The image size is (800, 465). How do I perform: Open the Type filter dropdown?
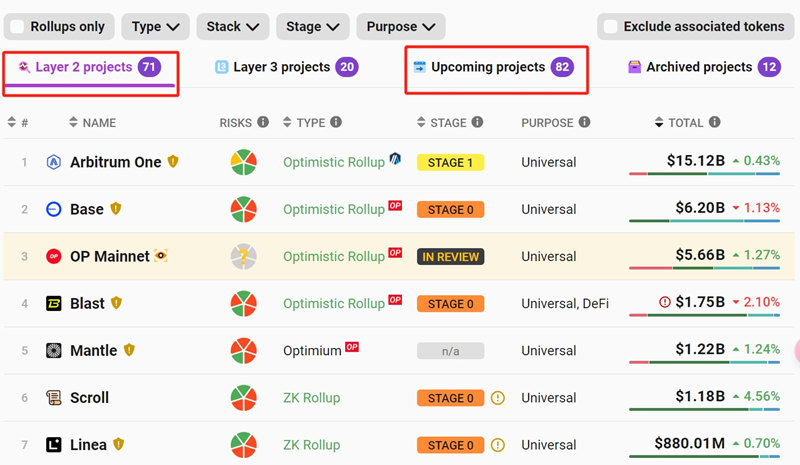click(x=154, y=27)
